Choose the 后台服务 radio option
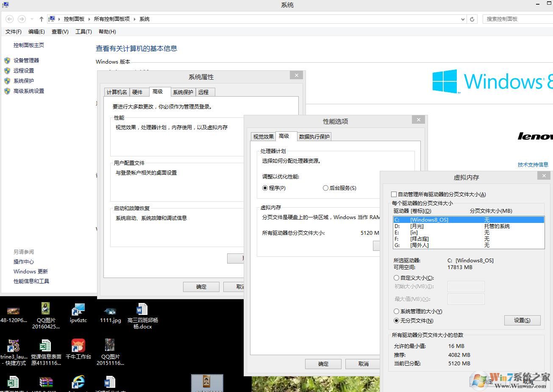The width and height of the screenshot is (553, 392). coord(325,188)
